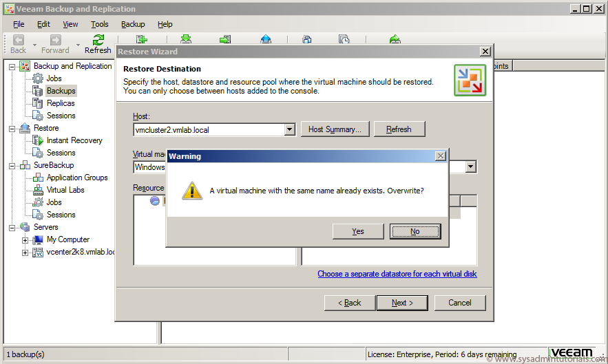Click the Back navigation arrow icon
608x364 pixels.
(18, 40)
